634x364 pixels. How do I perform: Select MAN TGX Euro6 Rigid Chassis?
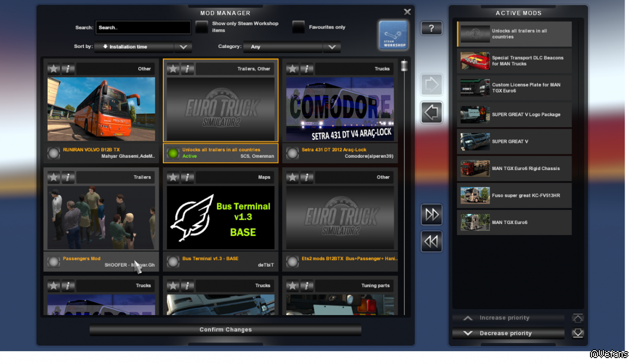pos(514,169)
